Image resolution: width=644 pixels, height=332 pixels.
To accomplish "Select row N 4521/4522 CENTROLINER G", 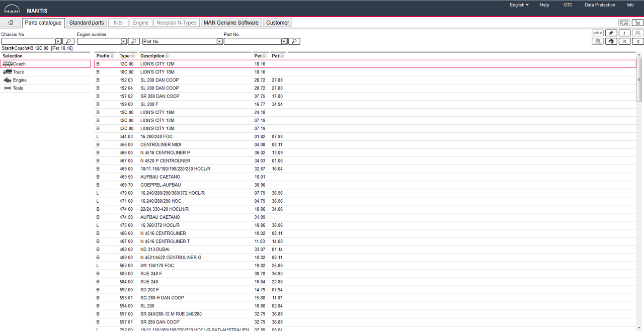I will point(365,258).
